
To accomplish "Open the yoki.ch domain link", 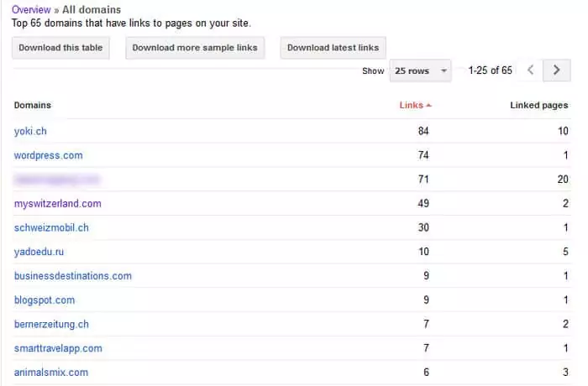I will point(30,131).
